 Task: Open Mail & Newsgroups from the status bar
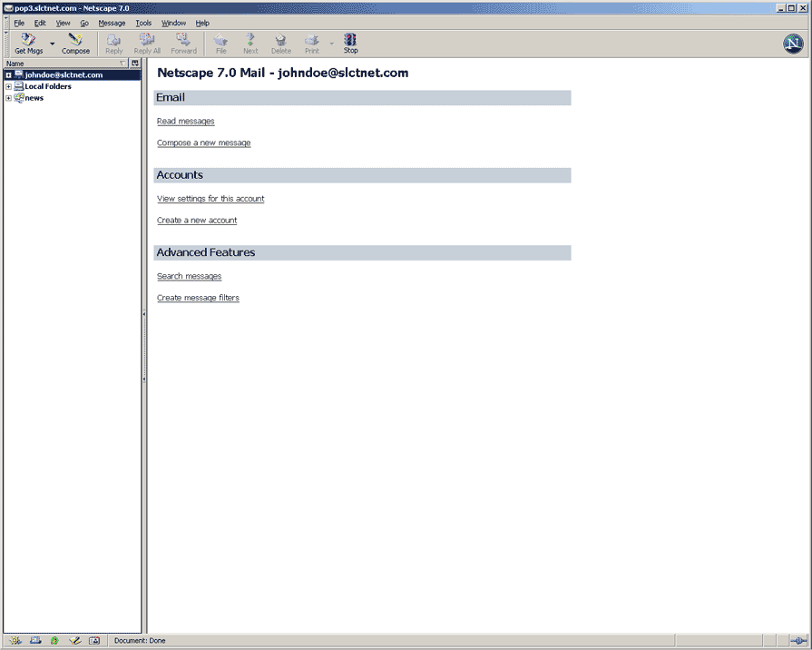pyautogui.click(x=34, y=641)
